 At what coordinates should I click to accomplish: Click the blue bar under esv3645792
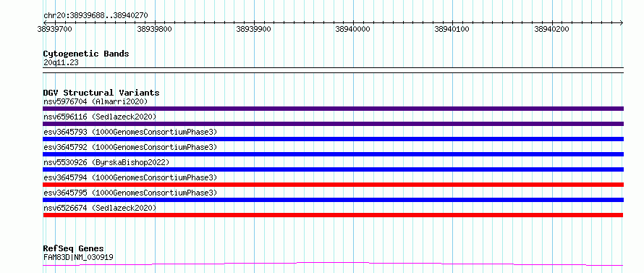point(333,154)
